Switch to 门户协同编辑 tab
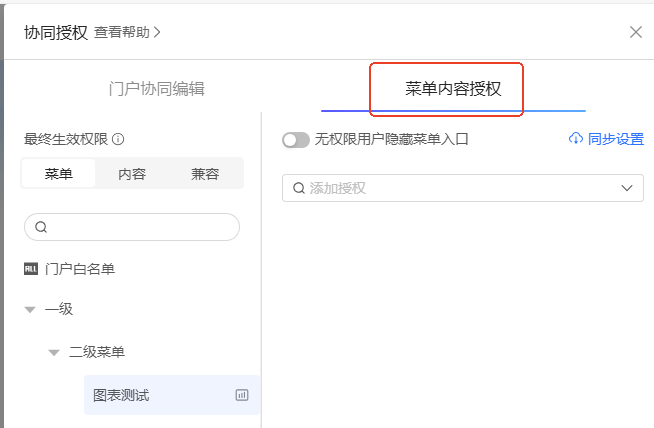Screen dimensions: 654x428 pyautogui.click(x=156, y=88)
